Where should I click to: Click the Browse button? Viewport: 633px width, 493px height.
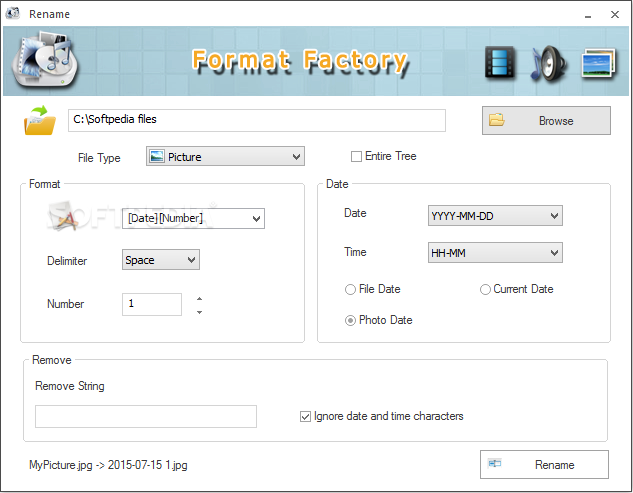(x=546, y=121)
